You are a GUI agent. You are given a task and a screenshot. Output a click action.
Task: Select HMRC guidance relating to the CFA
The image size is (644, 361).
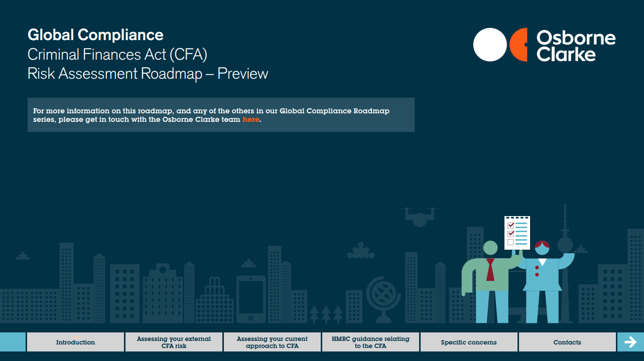click(370, 342)
